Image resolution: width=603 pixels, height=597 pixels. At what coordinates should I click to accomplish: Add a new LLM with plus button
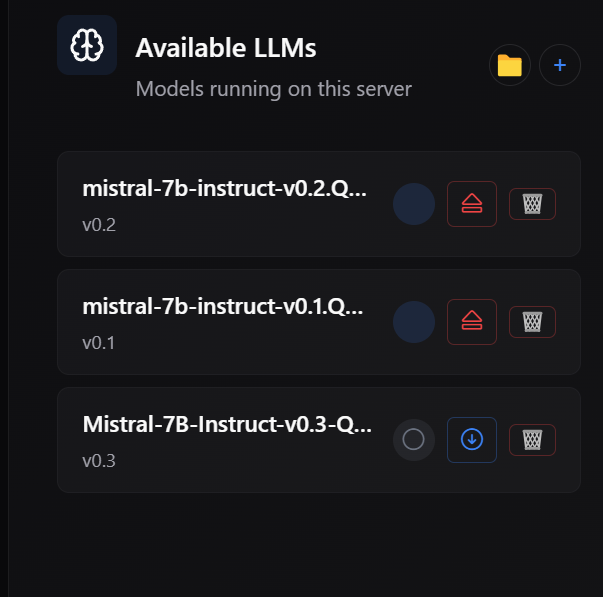point(560,65)
